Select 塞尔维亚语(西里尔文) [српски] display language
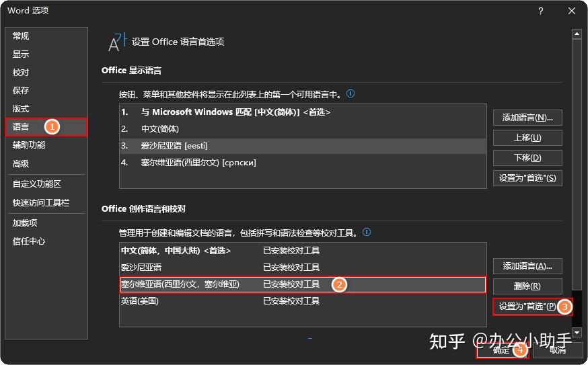 [x=303, y=163]
